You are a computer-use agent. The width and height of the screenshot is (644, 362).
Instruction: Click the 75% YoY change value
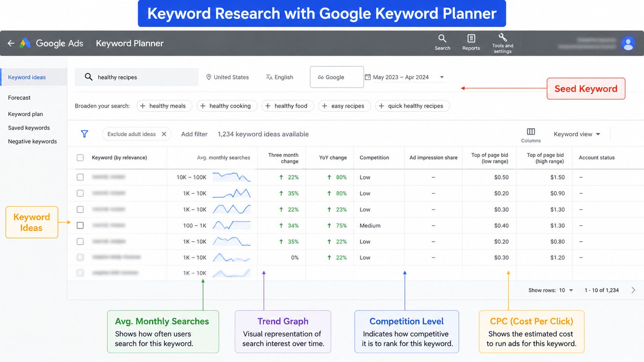[341, 226]
